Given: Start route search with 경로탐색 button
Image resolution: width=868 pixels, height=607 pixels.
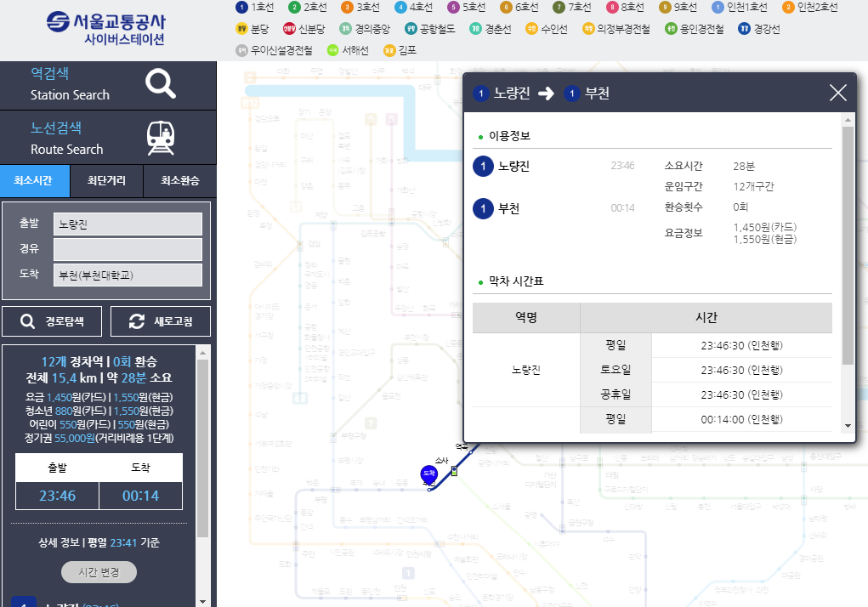Looking at the screenshot, I should coord(52,321).
